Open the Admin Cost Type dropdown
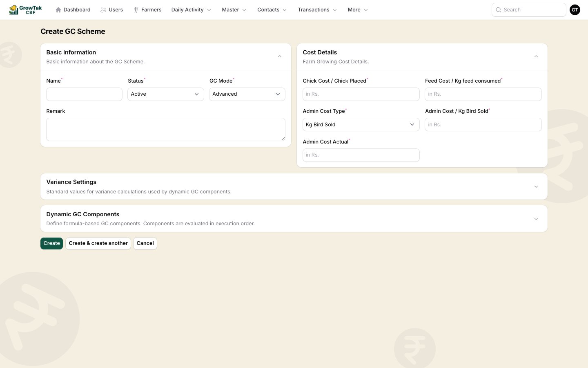Image resolution: width=588 pixels, height=368 pixels. point(361,125)
